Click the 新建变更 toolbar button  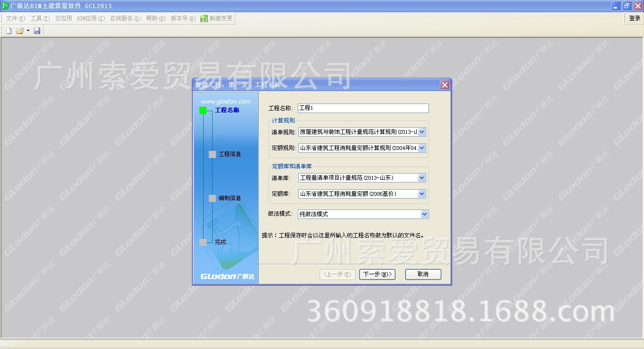[217, 18]
